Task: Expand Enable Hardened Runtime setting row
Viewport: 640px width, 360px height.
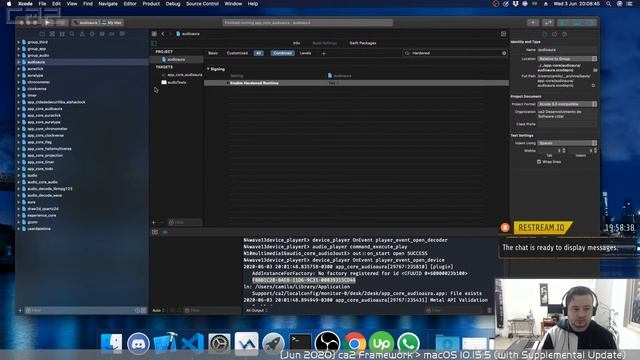Action: tap(227, 83)
